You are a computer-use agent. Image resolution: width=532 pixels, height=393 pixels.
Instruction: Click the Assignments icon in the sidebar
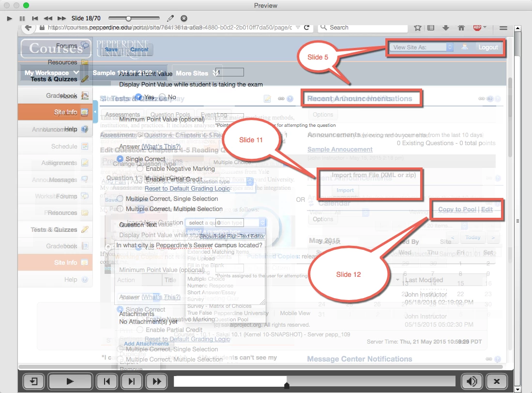coord(85,163)
